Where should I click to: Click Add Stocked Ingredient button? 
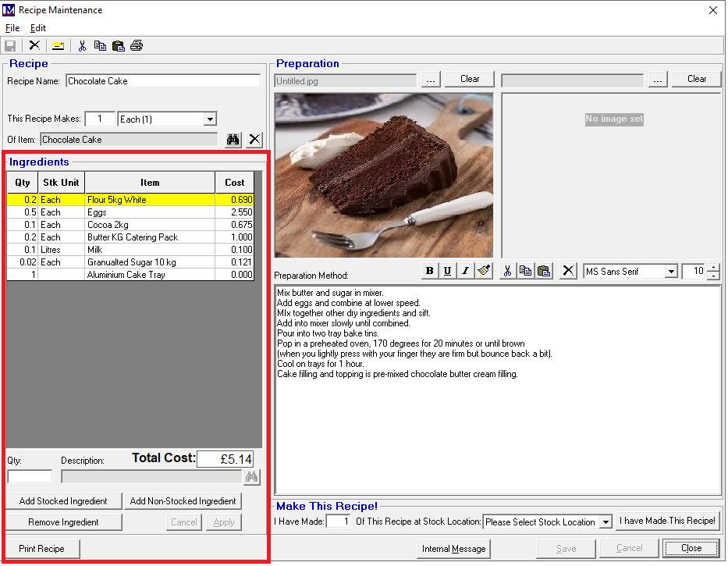(62, 501)
